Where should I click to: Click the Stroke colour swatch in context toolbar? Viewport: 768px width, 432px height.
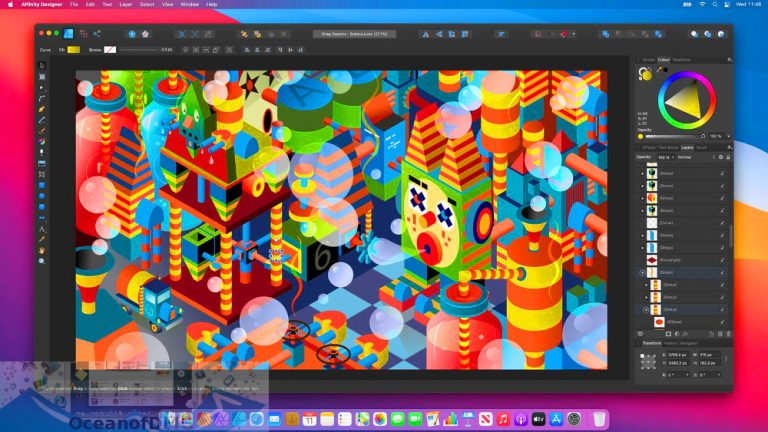(110, 49)
